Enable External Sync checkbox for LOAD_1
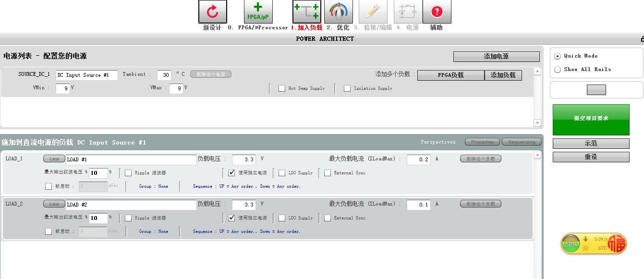This screenshot has height=279, width=644. tap(328, 173)
